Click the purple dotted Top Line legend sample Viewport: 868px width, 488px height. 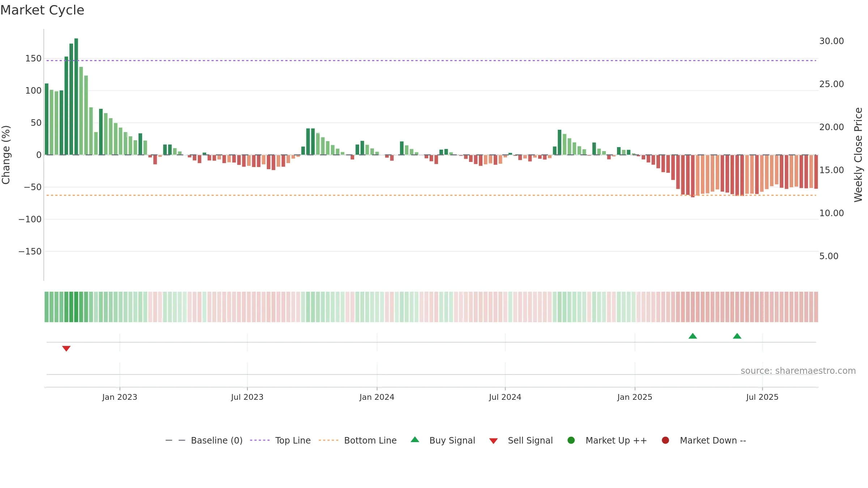click(x=260, y=440)
